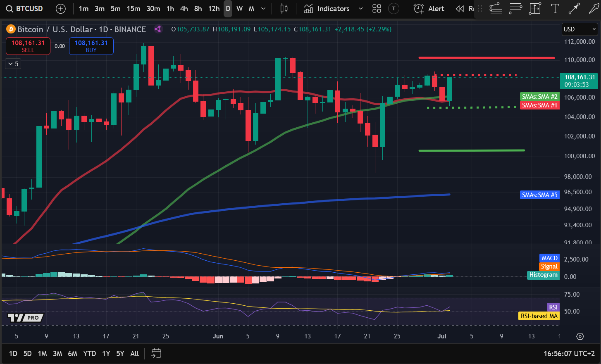Open the candlestick chart type selector

[x=284, y=9]
